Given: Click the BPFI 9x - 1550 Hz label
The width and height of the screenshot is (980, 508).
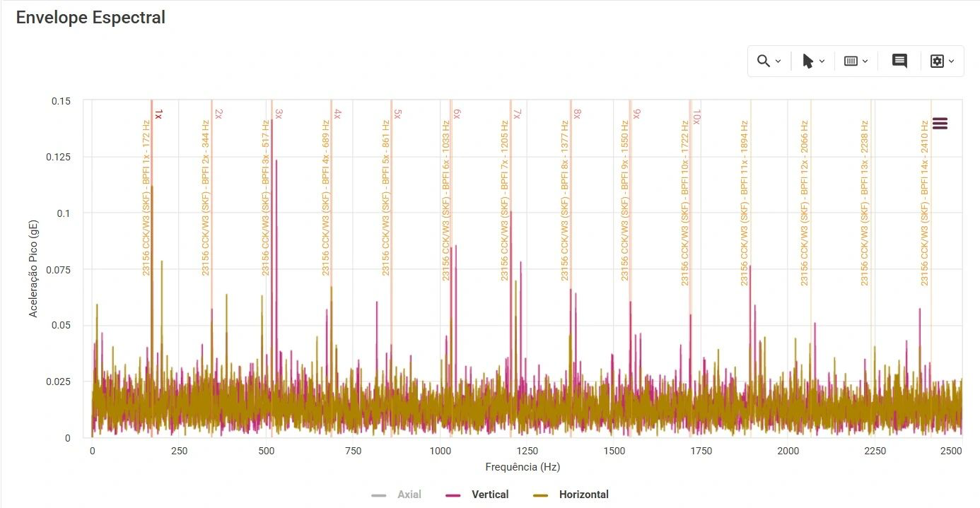Looking at the screenshot, I should pos(625,201).
